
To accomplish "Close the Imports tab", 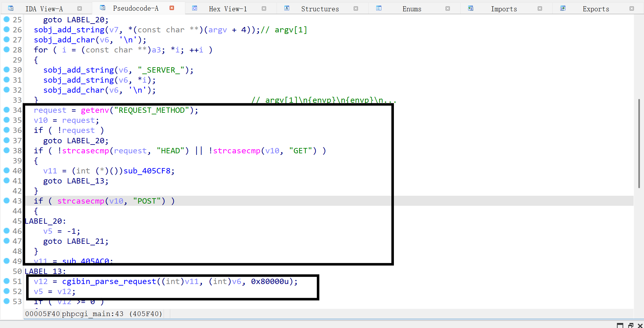I will point(540,8).
